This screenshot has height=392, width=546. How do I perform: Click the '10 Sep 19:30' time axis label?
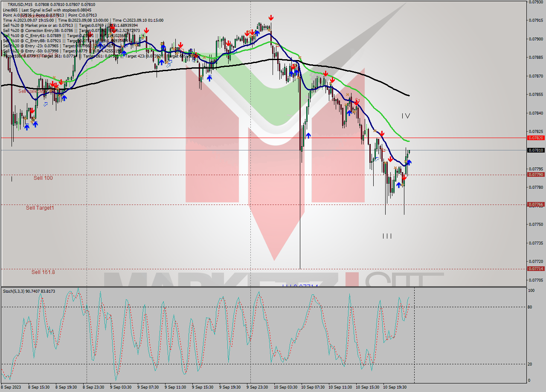pyautogui.click(x=395, y=387)
